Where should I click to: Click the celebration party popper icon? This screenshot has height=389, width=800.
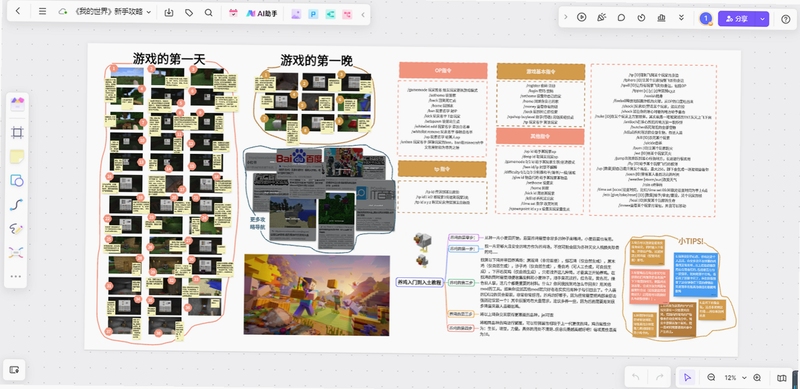click(602, 17)
